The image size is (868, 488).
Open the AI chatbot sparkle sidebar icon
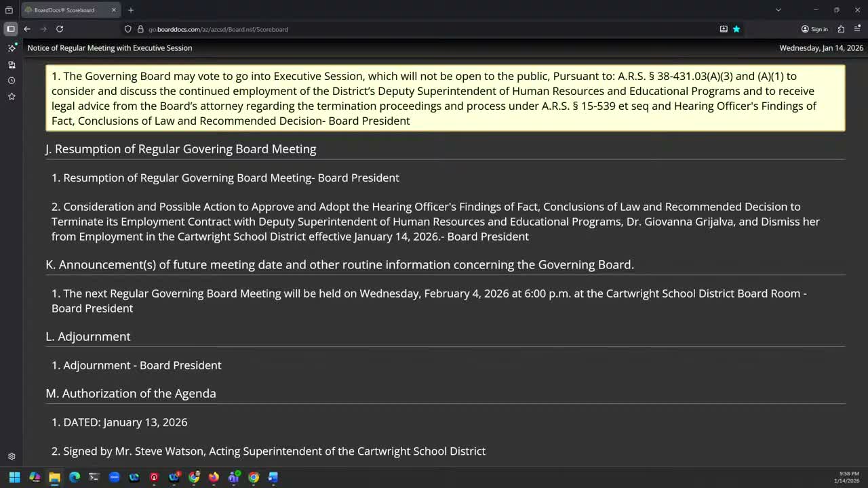pos(12,48)
